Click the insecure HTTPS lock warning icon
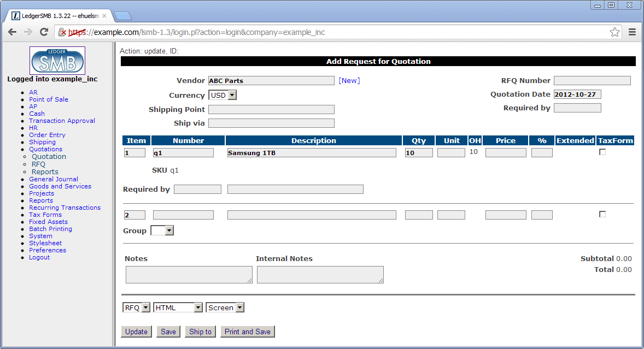This screenshot has height=349, width=644. coord(62,32)
